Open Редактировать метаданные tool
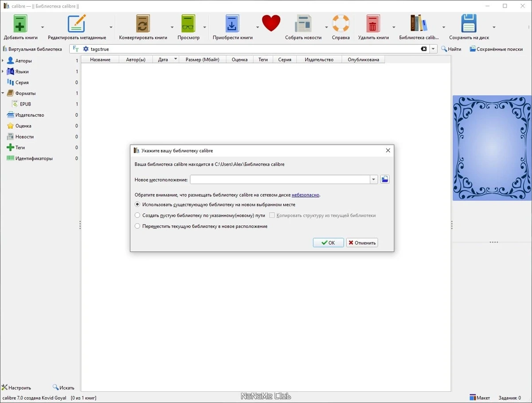532x403 pixels. 77,24
